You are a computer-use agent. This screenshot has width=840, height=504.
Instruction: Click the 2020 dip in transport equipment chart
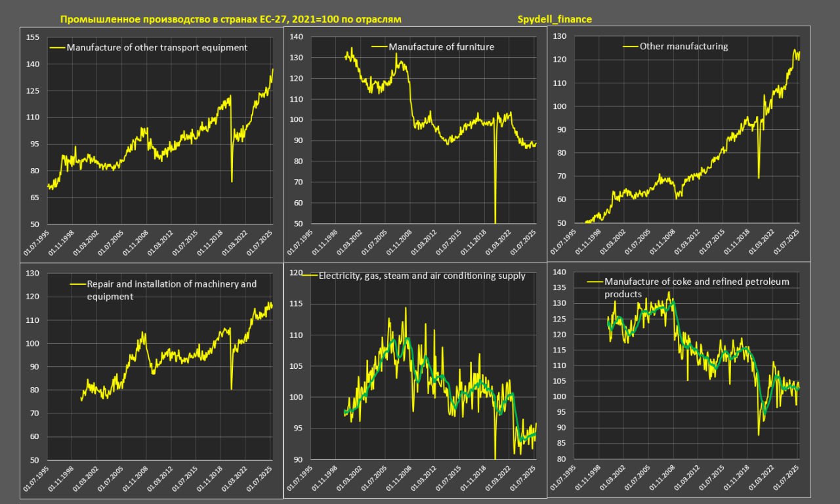click(x=232, y=178)
